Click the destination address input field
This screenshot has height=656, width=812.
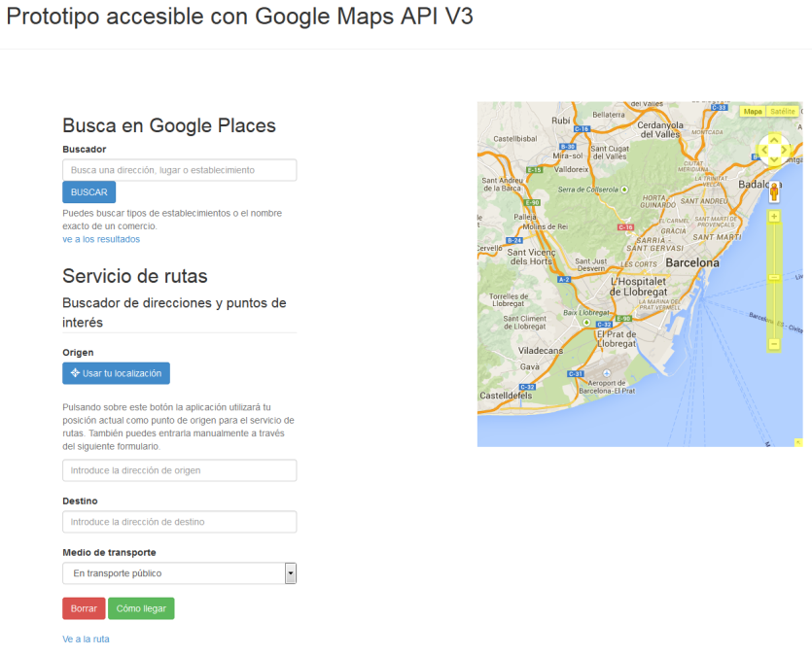[179, 522]
